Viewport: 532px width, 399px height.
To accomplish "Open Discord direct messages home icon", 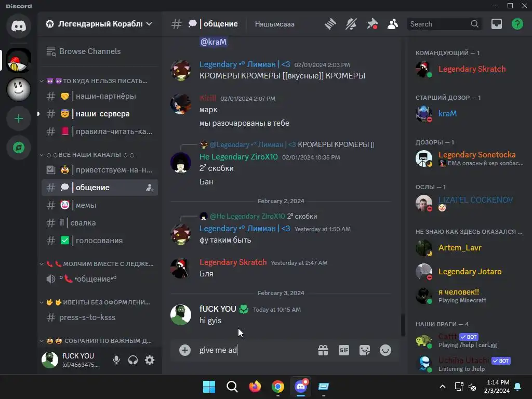I will point(19,26).
